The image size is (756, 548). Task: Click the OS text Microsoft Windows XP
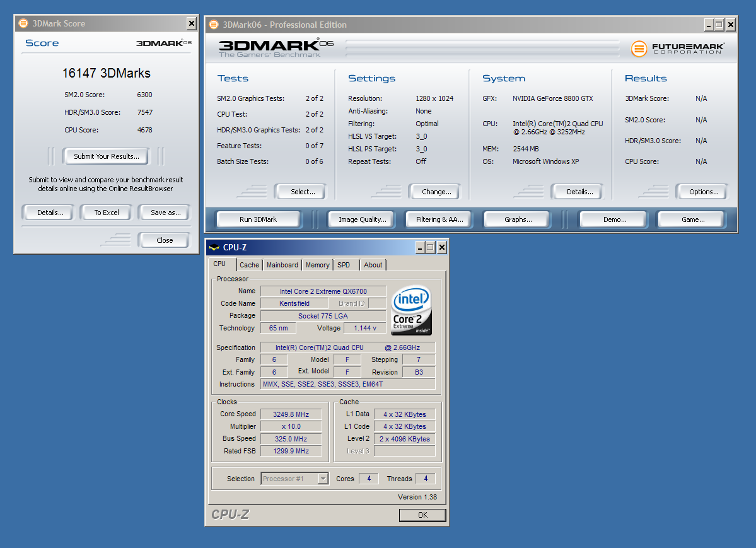point(545,161)
